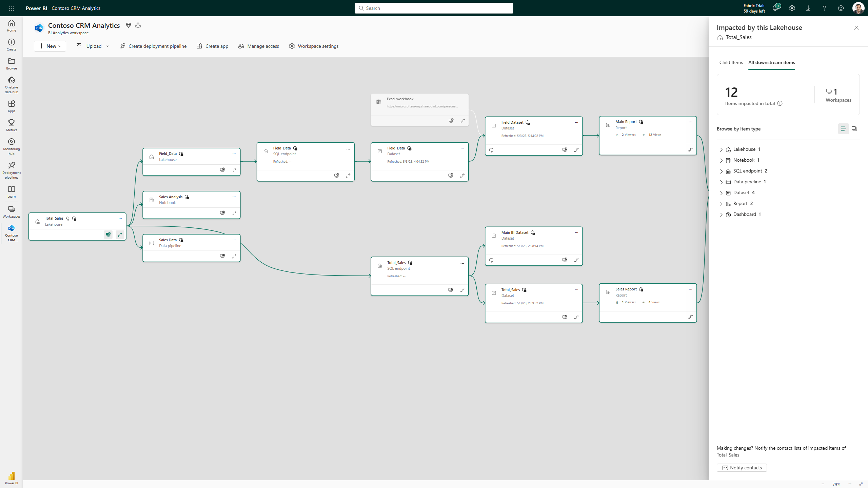Click Create deployment pipeline
Viewport: 868px width, 488px height.
[x=153, y=46]
